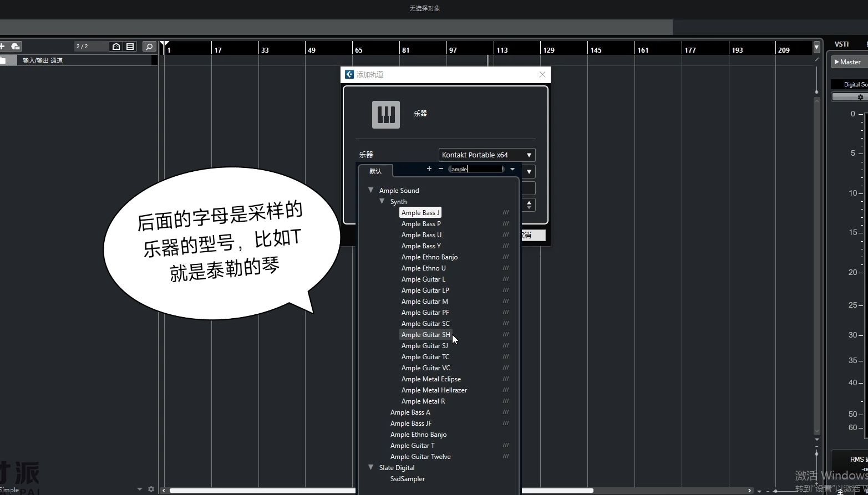Click the gear icon under Digital Scale
The image size is (868, 495).
tap(860, 97)
